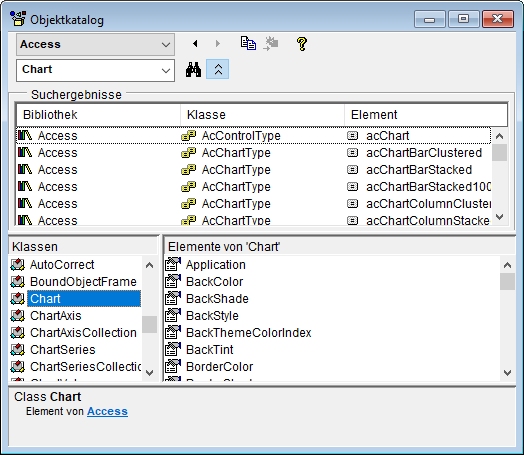Select the ChartSeriesCollection class
This screenshot has height=455, width=524.
click(86, 367)
